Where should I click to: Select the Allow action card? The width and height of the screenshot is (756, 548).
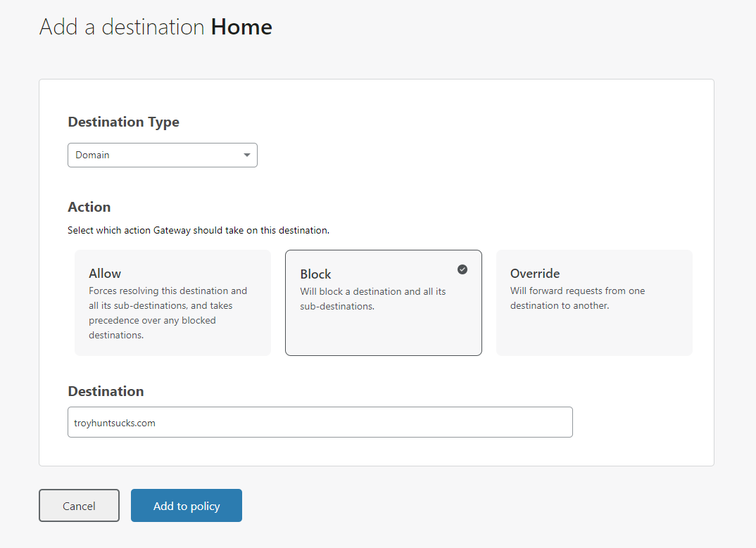point(172,302)
